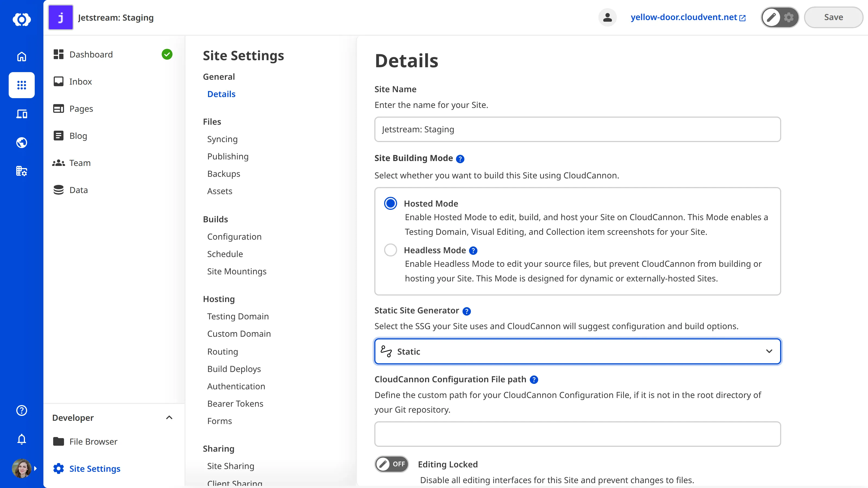
Task: Open the help question-mark icon in the sidebar
Action: pyautogui.click(x=22, y=410)
